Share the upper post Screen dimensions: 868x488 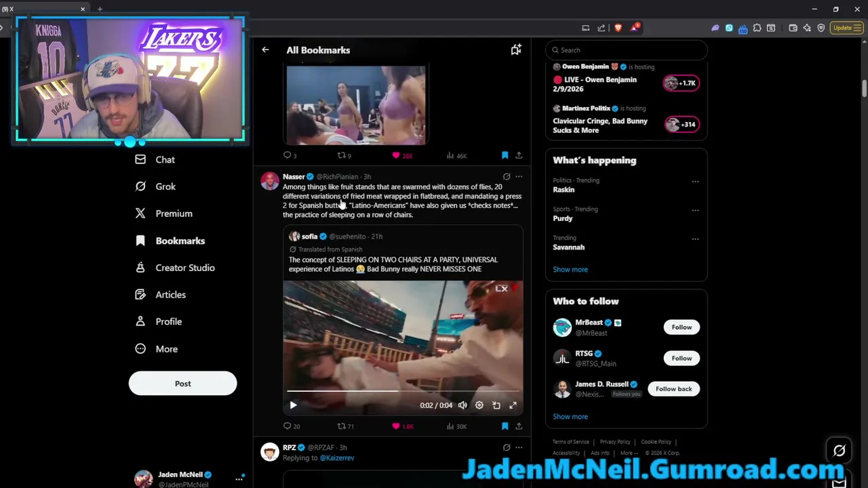[519, 156]
